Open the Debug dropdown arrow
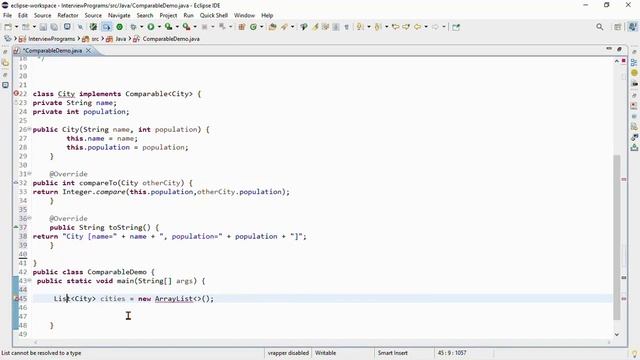Image resolution: width=640 pixels, height=360 pixels. [x=141, y=27]
